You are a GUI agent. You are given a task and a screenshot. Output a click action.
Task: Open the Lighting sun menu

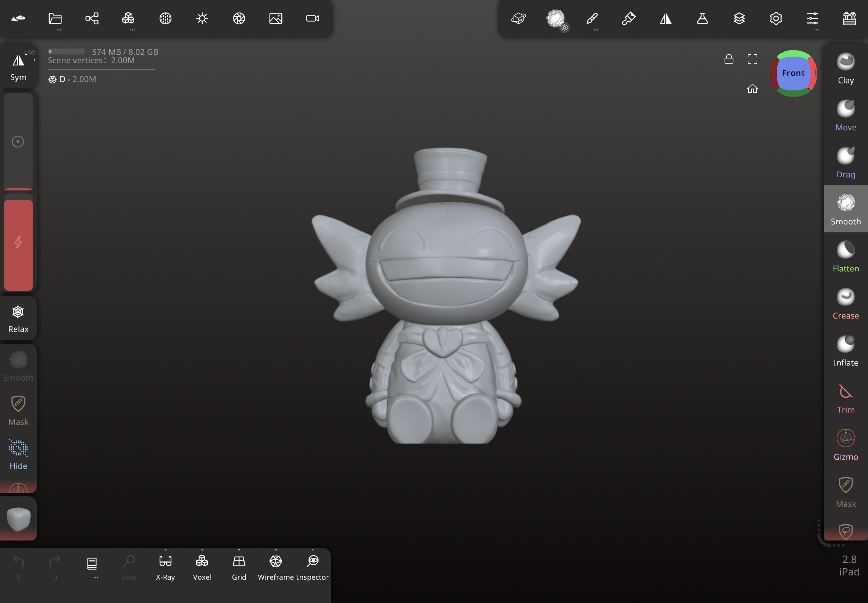tap(202, 18)
